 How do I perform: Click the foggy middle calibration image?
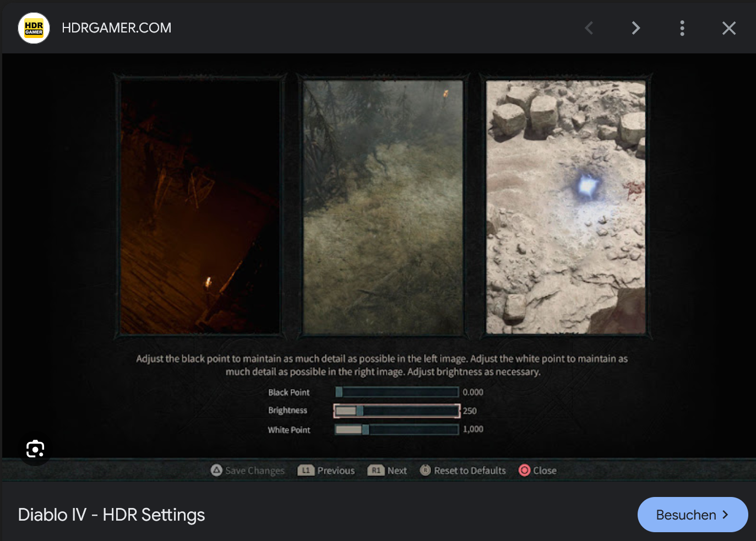[x=383, y=207]
